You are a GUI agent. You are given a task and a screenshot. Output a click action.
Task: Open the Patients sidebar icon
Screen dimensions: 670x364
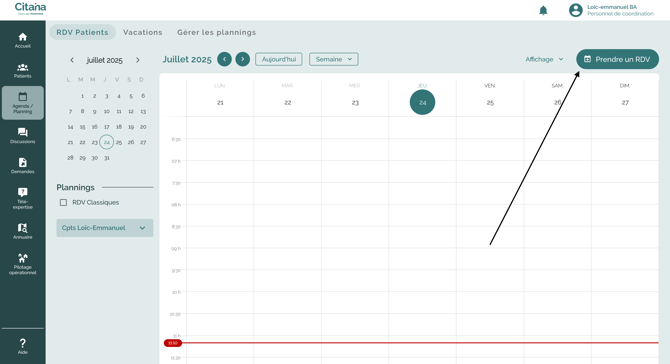[x=23, y=67]
